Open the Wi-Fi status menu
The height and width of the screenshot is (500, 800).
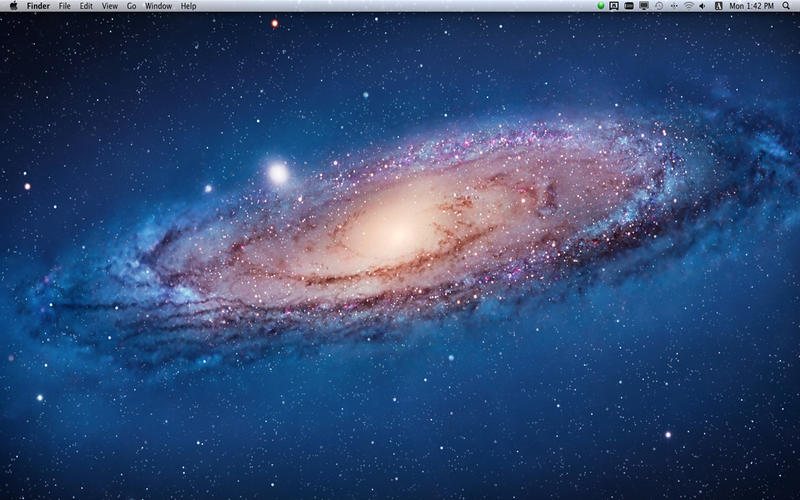pyautogui.click(x=688, y=6)
